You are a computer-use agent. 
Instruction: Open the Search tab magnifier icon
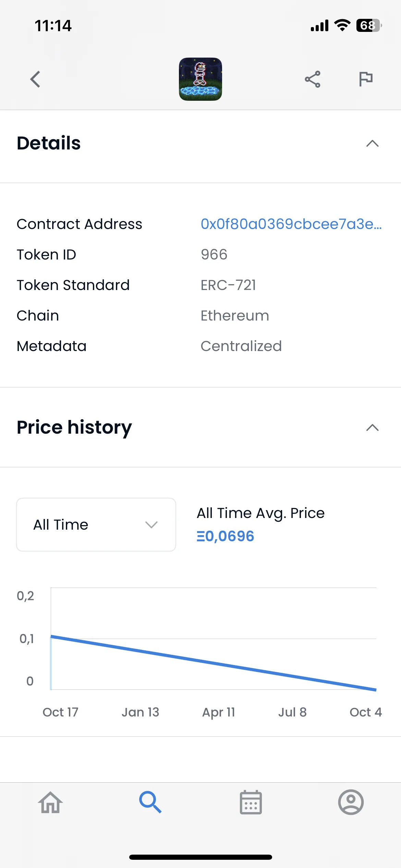[x=150, y=802]
